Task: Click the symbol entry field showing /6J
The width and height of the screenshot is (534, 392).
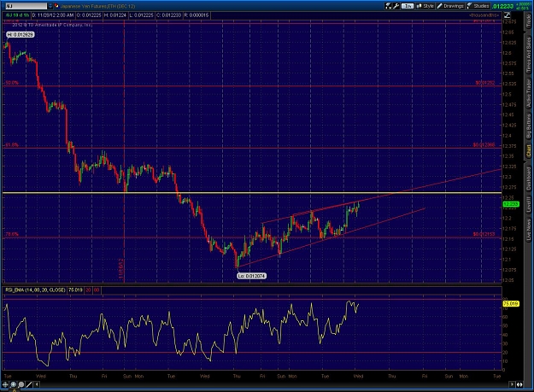Action: tap(26, 6)
